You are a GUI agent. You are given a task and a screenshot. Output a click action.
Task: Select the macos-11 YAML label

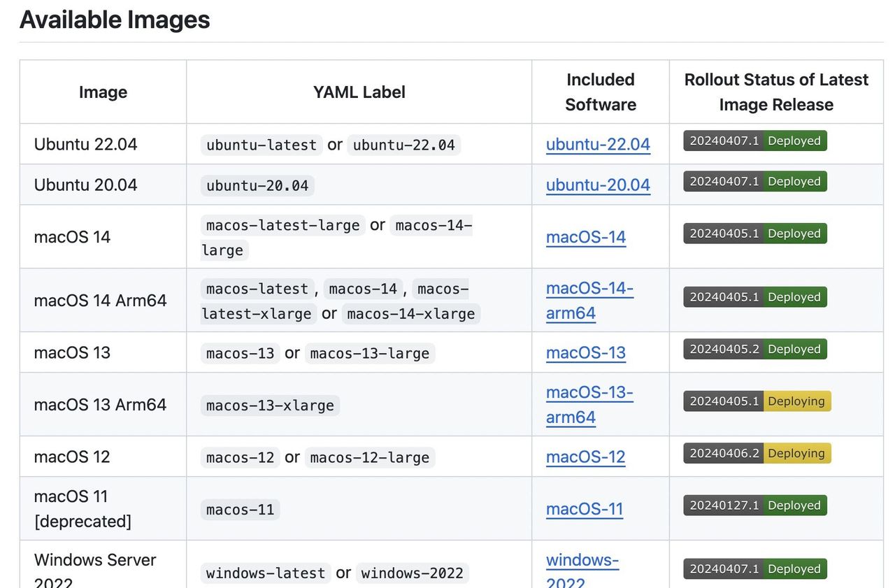pyautogui.click(x=241, y=510)
